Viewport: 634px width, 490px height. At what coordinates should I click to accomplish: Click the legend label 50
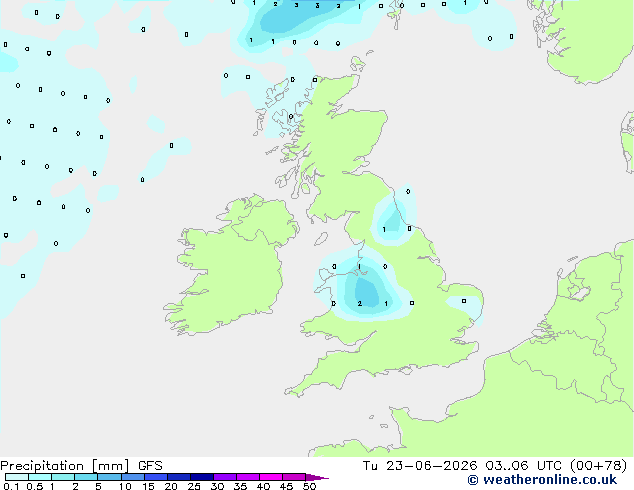pyautogui.click(x=309, y=486)
